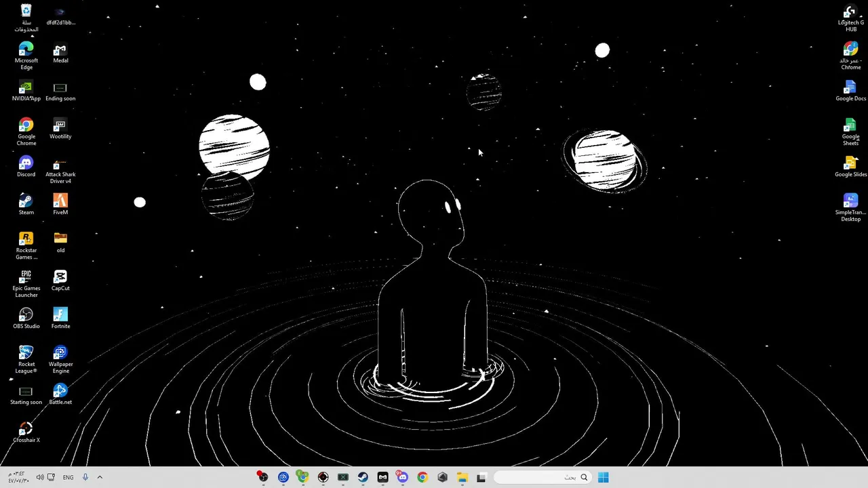Switch the ENG input language indicator
Image resolution: width=868 pixels, height=488 pixels.
(x=68, y=477)
